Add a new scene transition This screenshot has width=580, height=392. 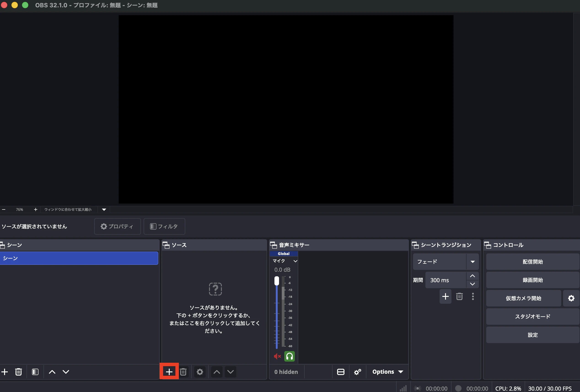[445, 296]
